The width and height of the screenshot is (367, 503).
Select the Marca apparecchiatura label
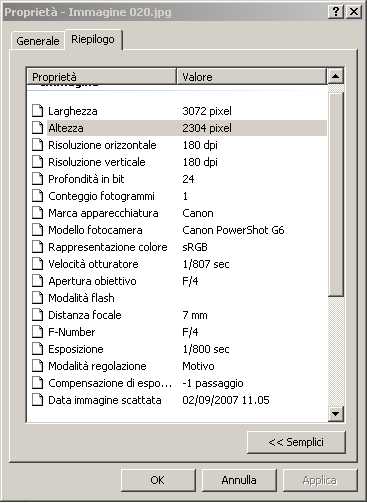tap(103, 213)
